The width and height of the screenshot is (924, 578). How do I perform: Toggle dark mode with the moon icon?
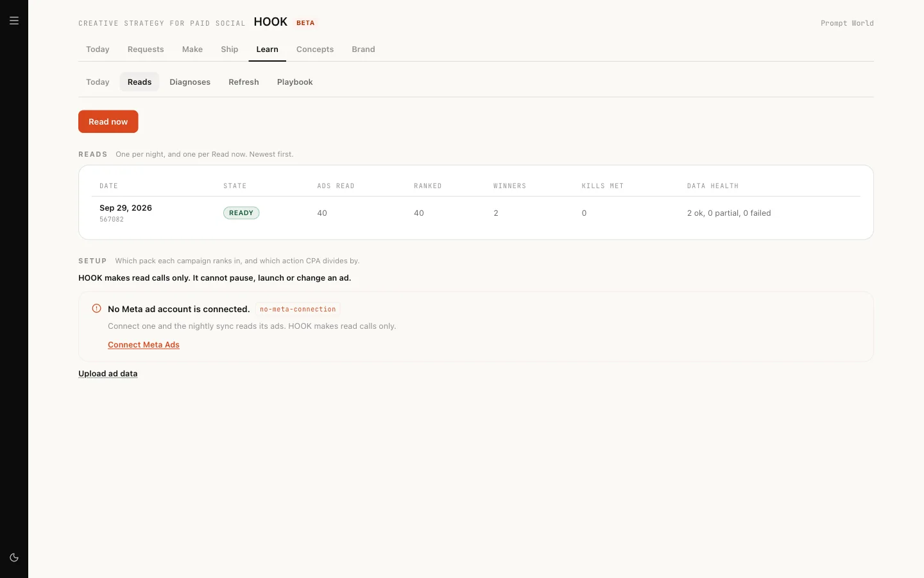14,557
